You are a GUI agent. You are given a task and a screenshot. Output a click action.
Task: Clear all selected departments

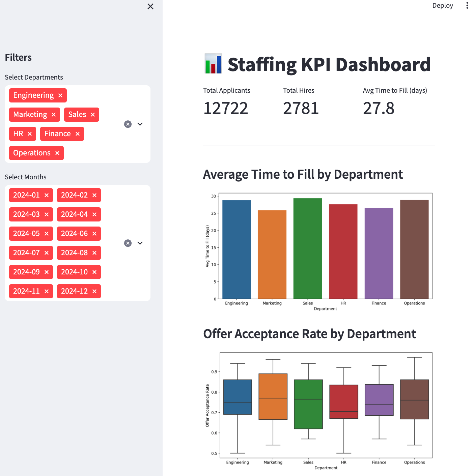[x=128, y=124]
